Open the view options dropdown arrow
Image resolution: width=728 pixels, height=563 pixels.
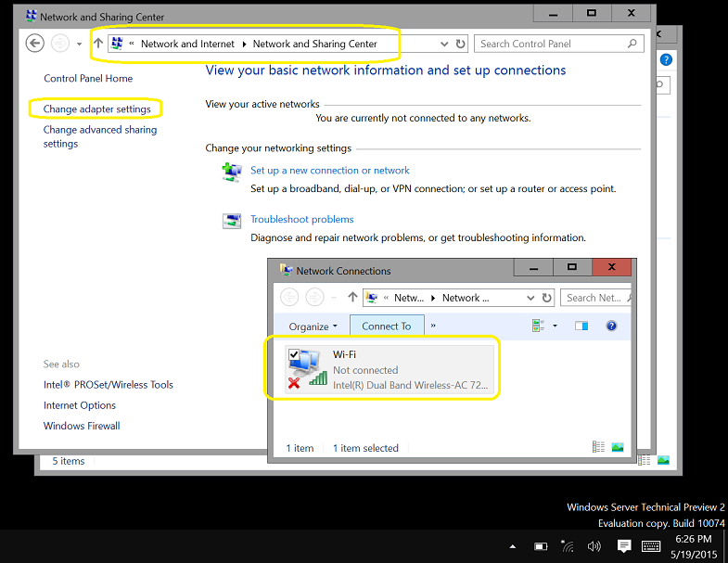pos(556,326)
